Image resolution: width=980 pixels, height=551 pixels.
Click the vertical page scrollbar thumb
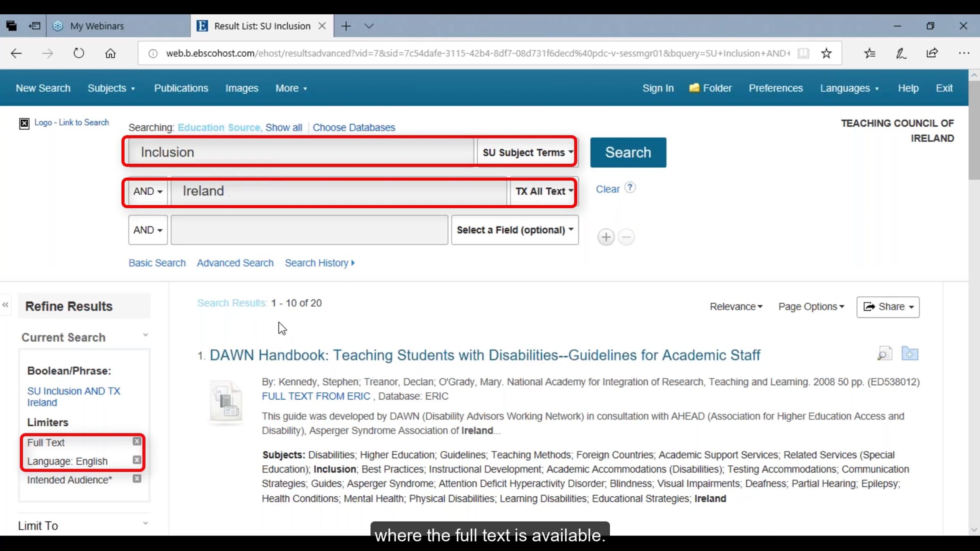tap(974, 130)
